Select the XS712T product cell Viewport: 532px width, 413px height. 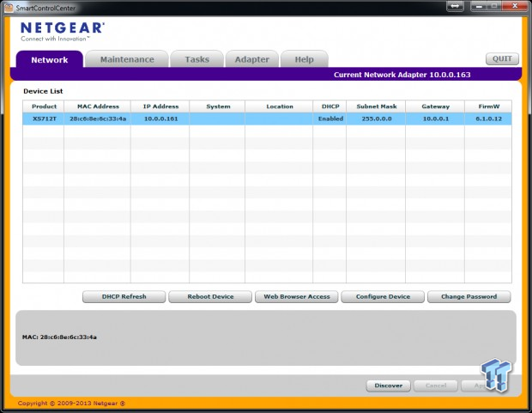(x=44, y=118)
